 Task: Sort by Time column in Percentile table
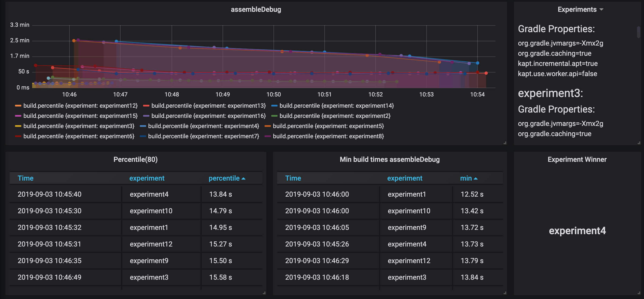25,178
